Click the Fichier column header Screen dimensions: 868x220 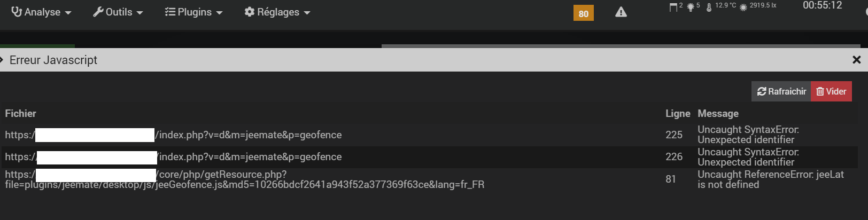(x=21, y=114)
